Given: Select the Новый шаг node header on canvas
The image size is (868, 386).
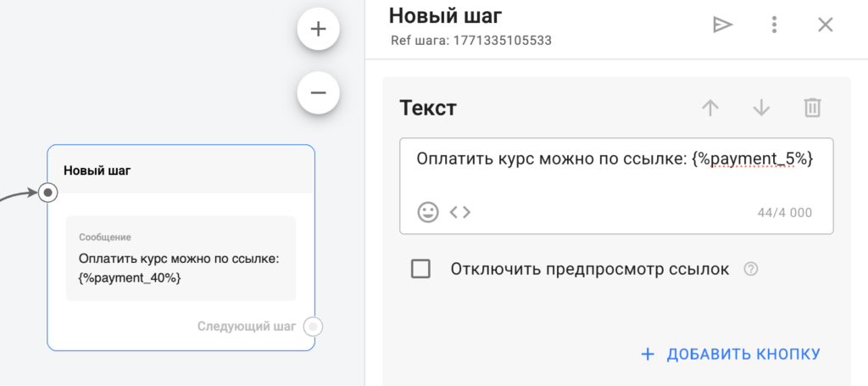Looking at the screenshot, I should [x=97, y=171].
